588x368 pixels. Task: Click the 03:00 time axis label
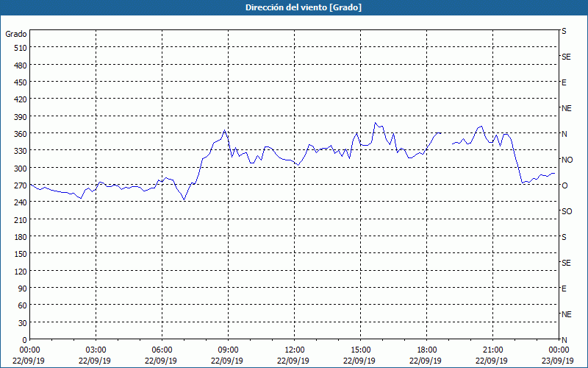(96, 350)
